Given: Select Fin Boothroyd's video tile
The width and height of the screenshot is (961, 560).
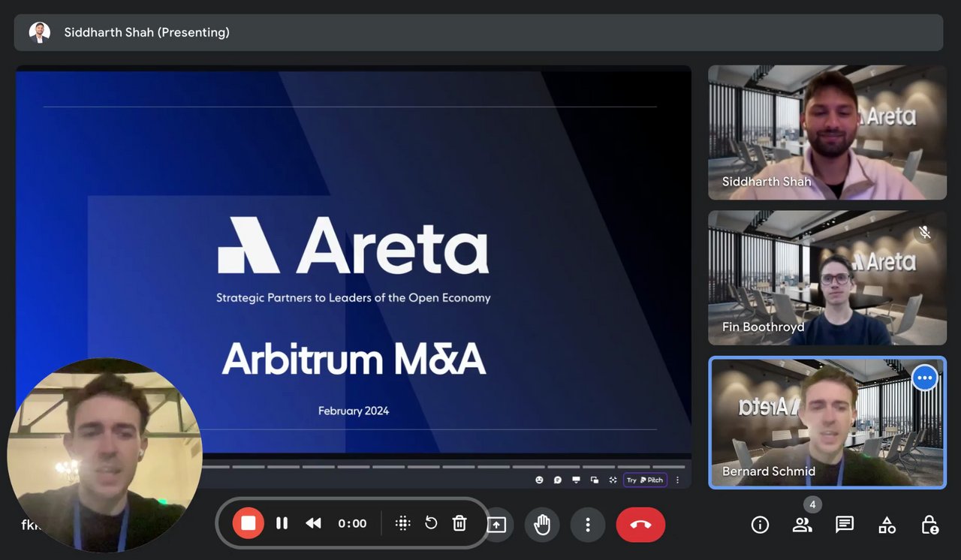Looking at the screenshot, I should point(827,278).
